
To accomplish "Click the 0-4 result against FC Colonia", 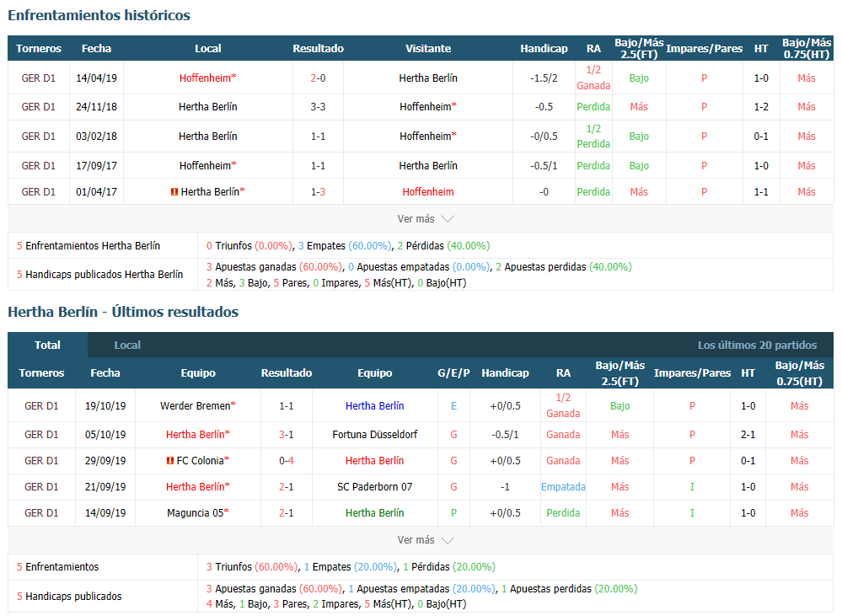I will (287, 461).
